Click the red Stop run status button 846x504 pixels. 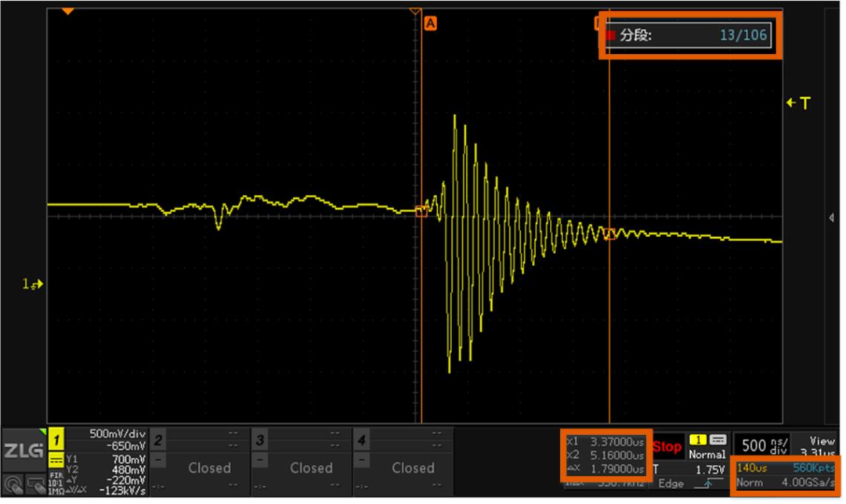tap(667, 447)
